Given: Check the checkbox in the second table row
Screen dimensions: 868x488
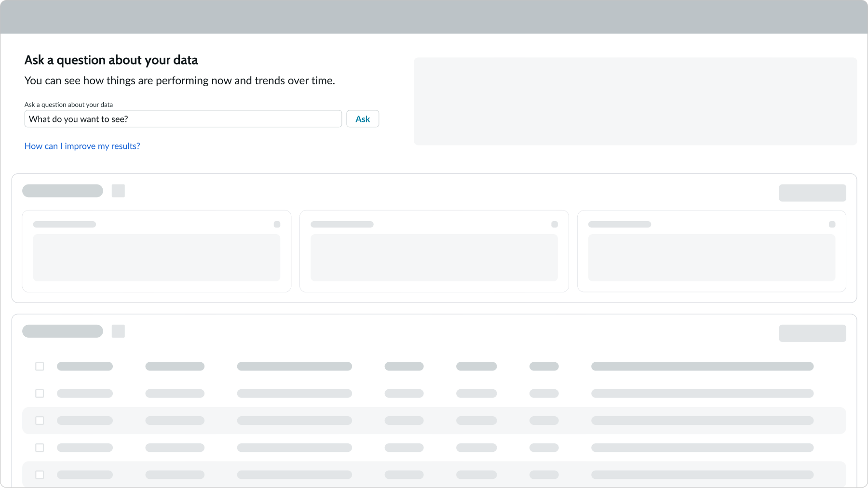Looking at the screenshot, I should [40, 394].
